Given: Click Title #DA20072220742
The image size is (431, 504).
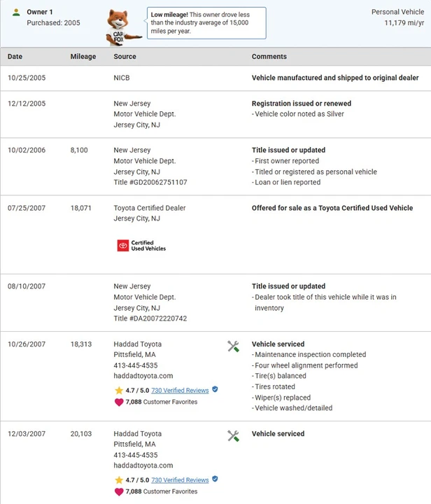Looking at the screenshot, I should point(150,318).
